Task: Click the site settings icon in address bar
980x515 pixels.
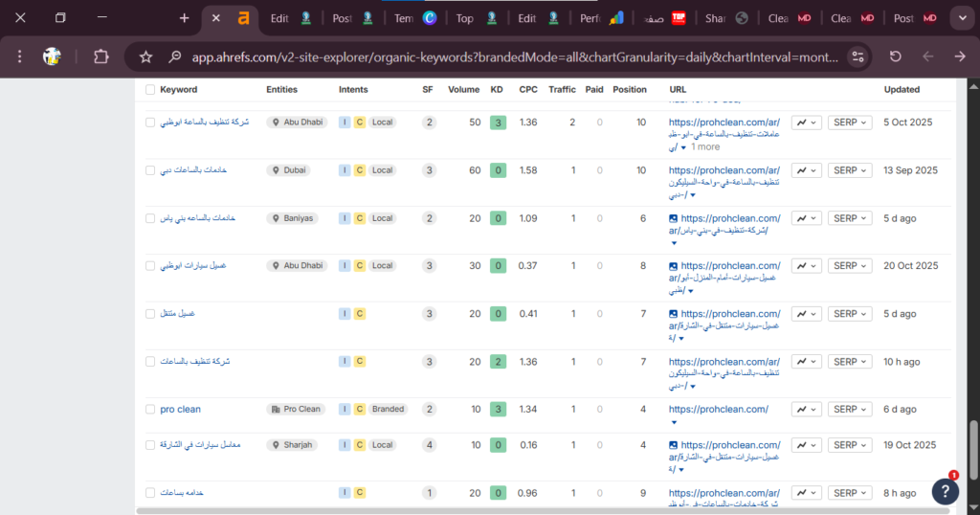Action: pyautogui.click(x=857, y=56)
